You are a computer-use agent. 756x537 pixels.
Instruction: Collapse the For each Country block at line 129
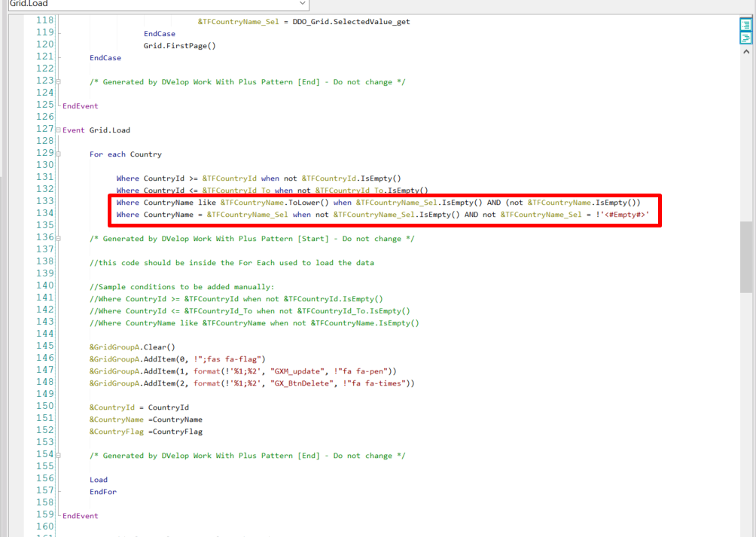click(58, 154)
